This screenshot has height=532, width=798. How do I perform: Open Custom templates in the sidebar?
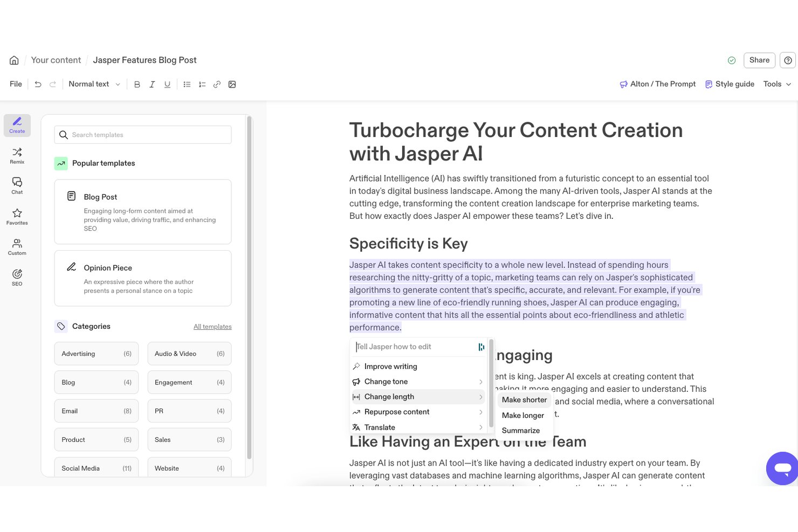coord(17,247)
